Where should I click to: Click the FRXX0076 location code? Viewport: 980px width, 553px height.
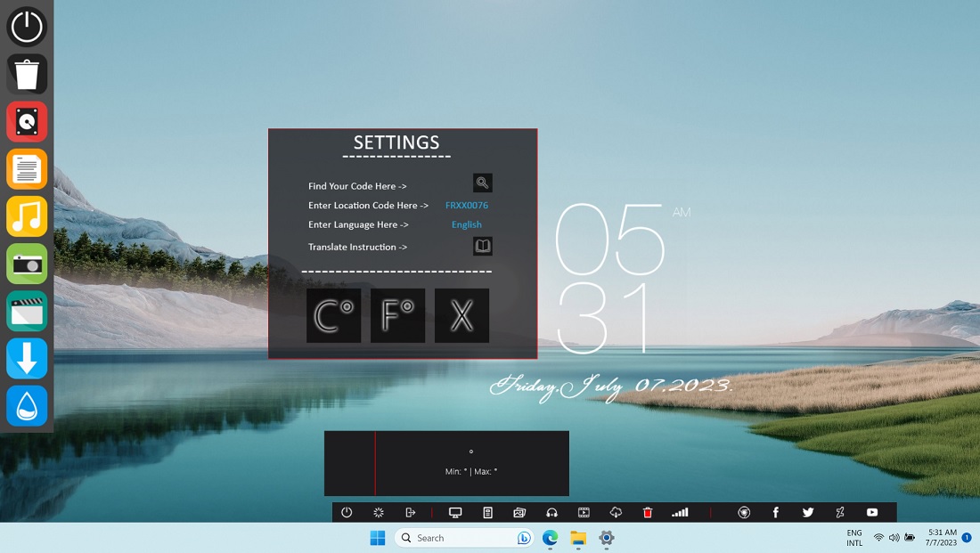click(x=466, y=205)
